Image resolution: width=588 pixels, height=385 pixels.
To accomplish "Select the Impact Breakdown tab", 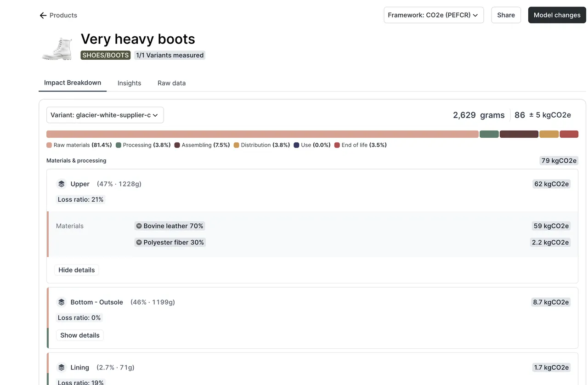I will click(x=73, y=83).
